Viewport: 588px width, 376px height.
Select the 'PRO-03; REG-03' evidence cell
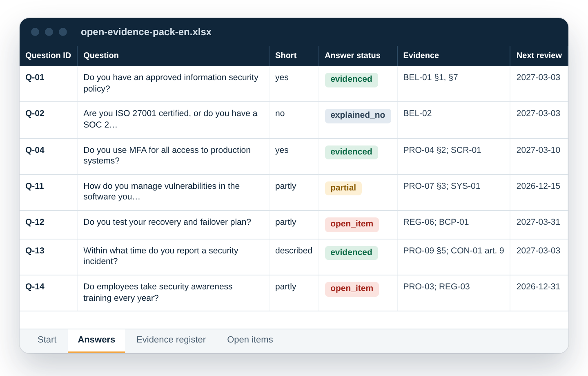click(454, 293)
